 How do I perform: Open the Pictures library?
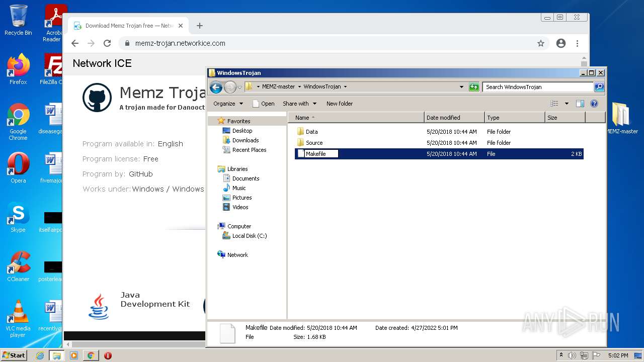[242, 198]
